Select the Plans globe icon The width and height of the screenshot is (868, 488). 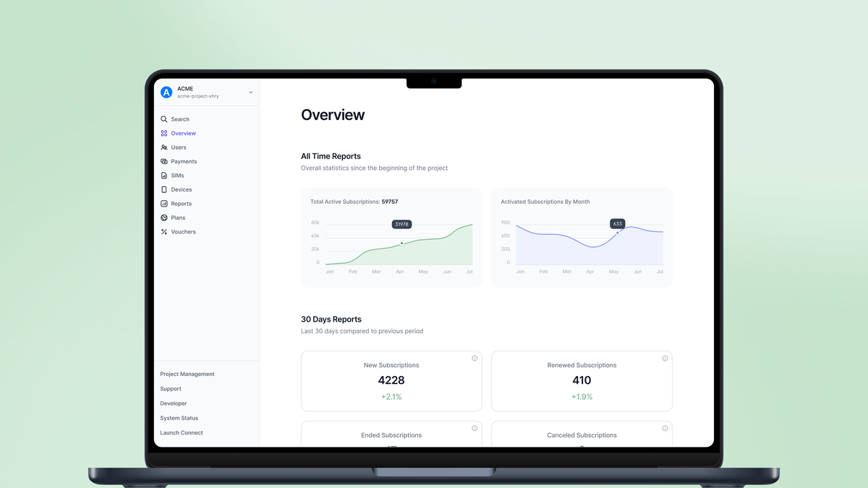165,217
